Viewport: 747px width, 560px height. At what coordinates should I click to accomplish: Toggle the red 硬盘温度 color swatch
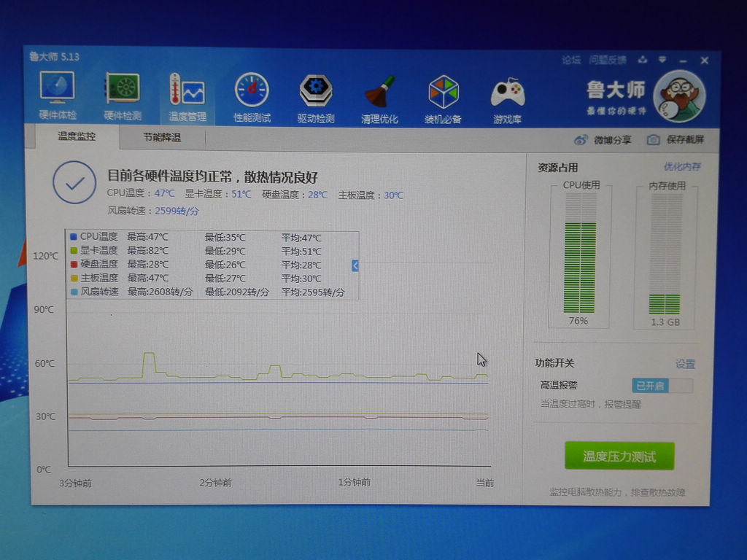point(72,264)
